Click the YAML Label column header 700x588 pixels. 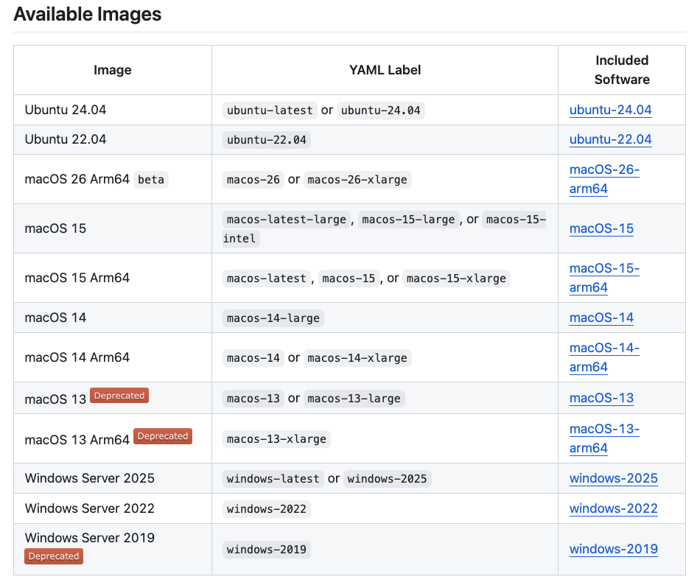(x=385, y=70)
